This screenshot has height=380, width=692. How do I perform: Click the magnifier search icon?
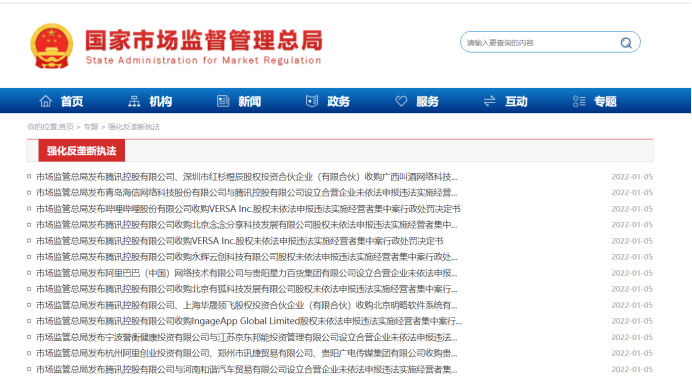click(626, 43)
